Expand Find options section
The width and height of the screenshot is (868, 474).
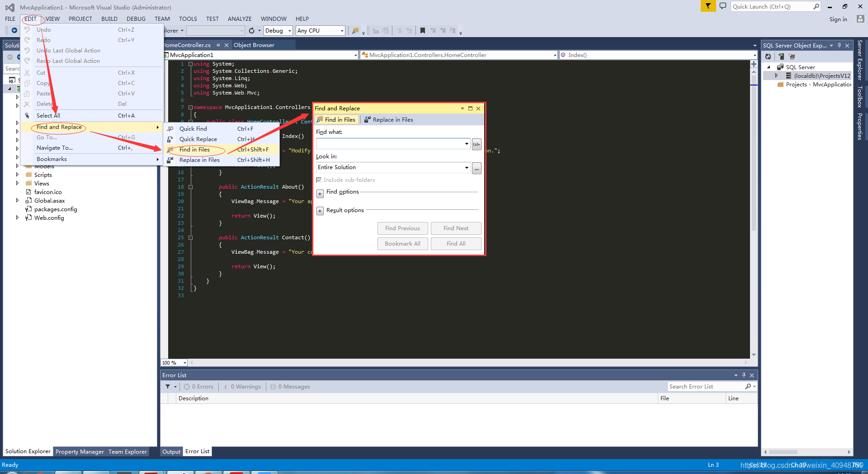[x=320, y=193]
